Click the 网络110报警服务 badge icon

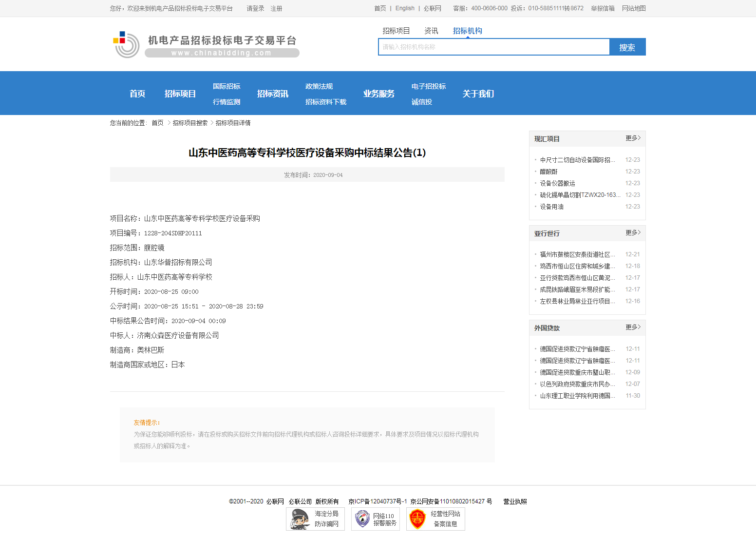click(x=363, y=519)
